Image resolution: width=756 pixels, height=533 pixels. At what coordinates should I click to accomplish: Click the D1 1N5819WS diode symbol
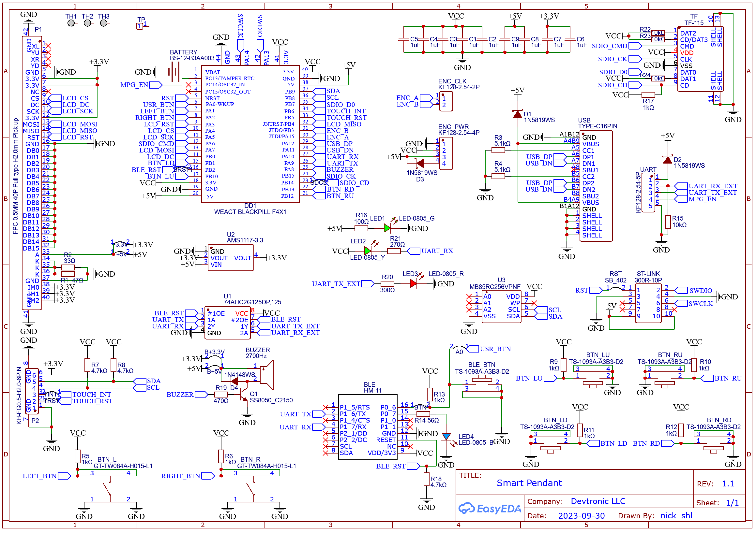(518, 114)
